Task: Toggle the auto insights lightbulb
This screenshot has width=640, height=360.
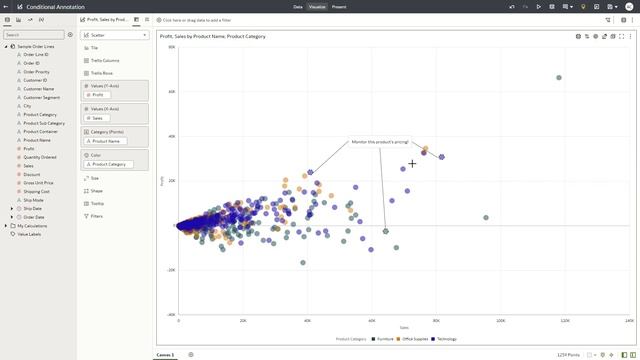Action: pyautogui.click(x=583, y=7)
